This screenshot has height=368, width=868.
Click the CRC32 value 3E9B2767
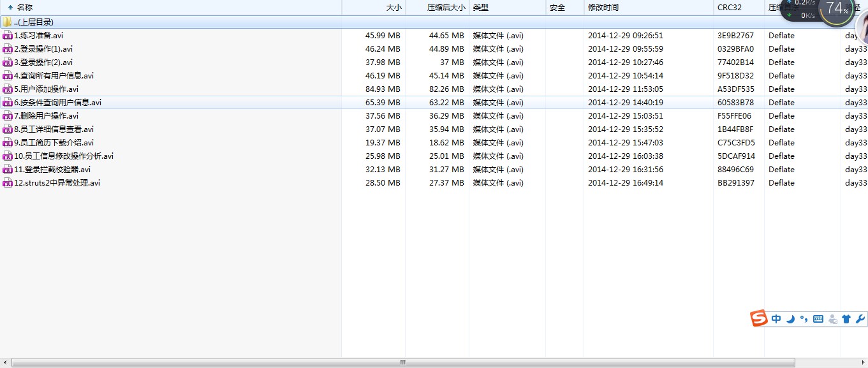735,36
